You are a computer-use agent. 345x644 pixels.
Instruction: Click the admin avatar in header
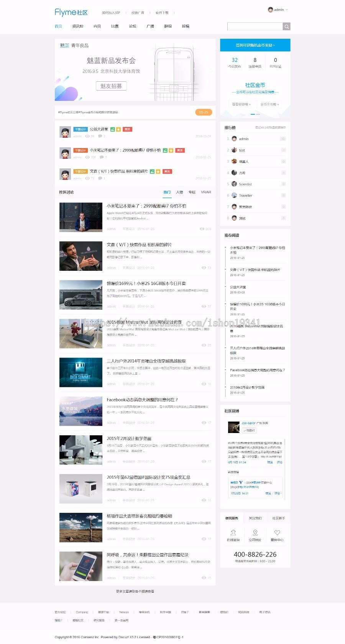(270, 10)
